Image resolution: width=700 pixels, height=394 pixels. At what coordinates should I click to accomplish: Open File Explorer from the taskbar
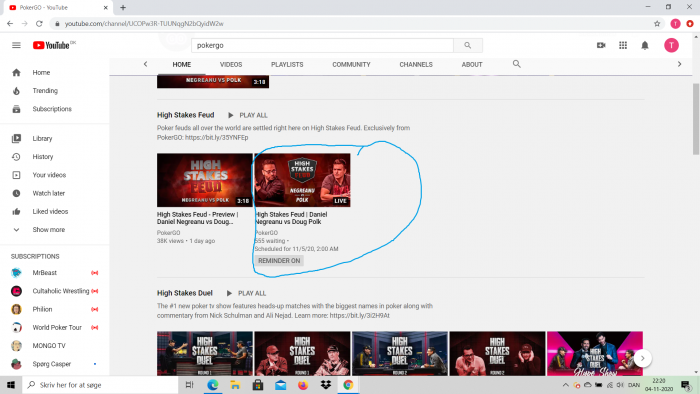235,385
